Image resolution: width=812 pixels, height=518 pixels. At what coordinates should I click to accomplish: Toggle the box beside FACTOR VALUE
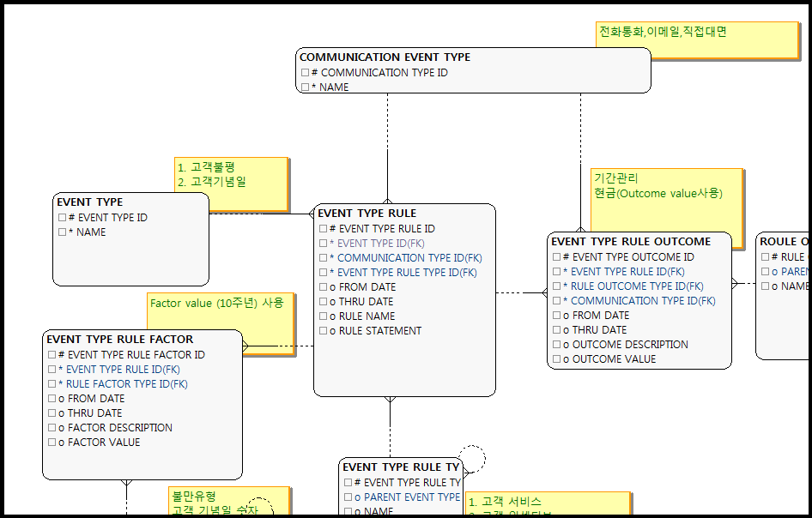coord(52,443)
